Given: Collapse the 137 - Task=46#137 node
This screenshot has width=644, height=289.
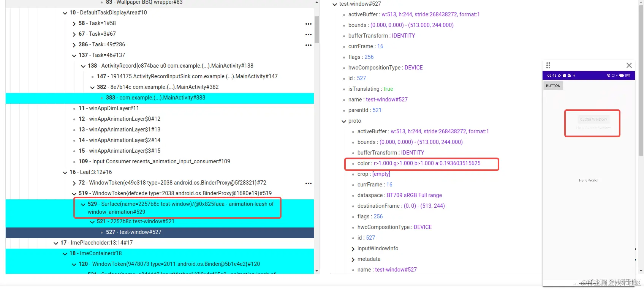Looking at the screenshot, I should pyautogui.click(x=74, y=55).
